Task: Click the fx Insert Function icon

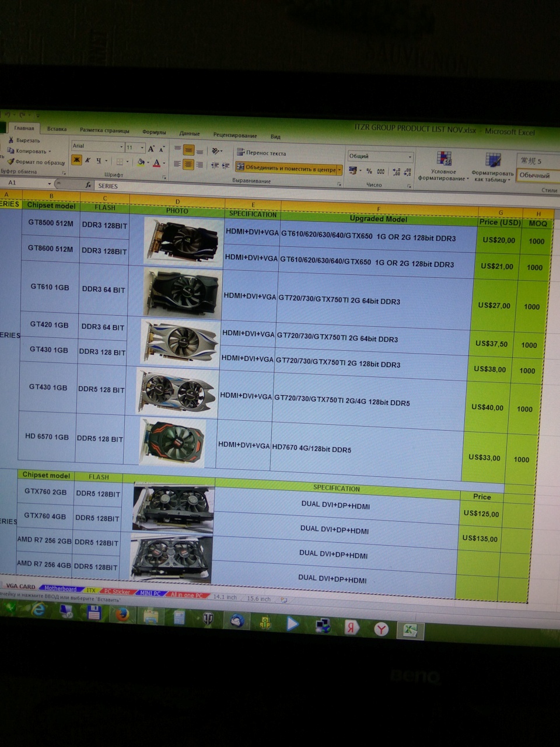Action: point(88,185)
